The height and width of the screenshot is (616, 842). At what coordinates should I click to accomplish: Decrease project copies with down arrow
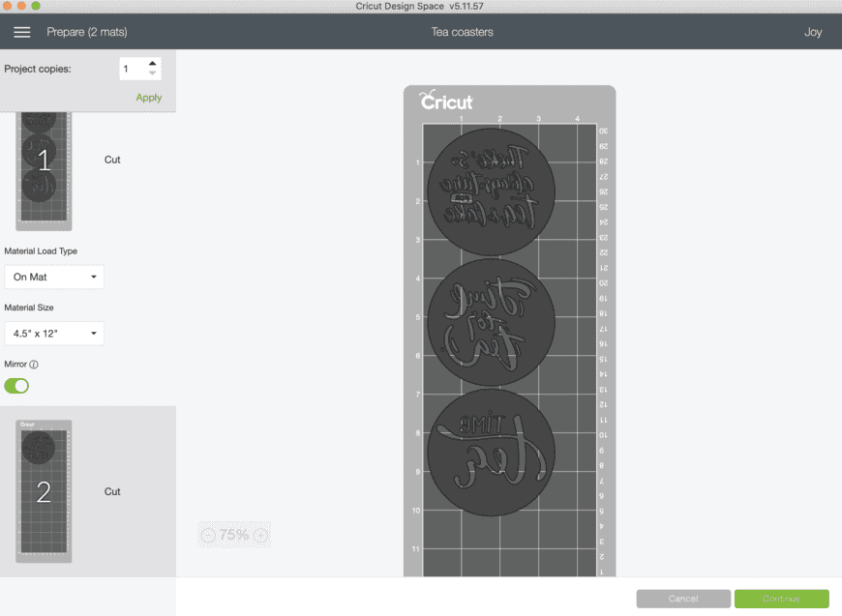tap(153, 73)
